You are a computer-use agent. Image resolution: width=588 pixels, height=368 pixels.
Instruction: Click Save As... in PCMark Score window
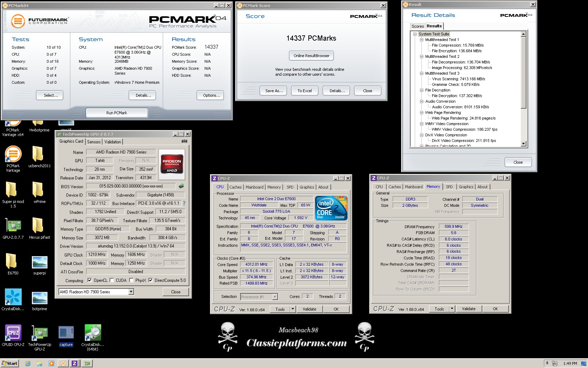tap(274, 91)
